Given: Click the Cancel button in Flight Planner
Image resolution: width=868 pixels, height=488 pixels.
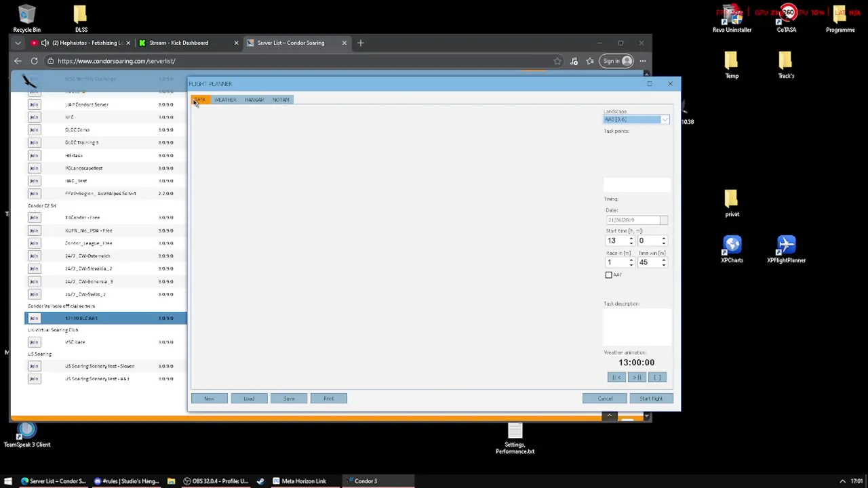Looking at the screenshot, I should pyautogui.click(x=605, y=399).
